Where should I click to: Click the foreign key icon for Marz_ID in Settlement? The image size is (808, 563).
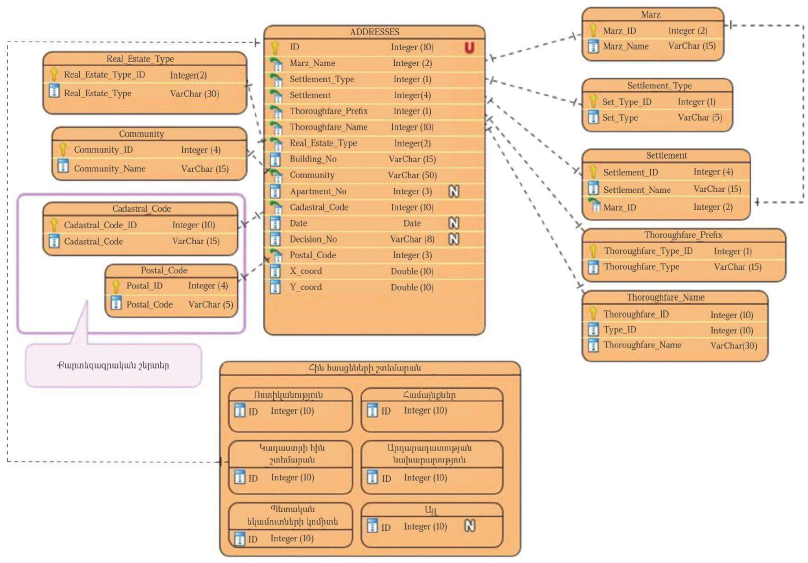tap(593, 206)
